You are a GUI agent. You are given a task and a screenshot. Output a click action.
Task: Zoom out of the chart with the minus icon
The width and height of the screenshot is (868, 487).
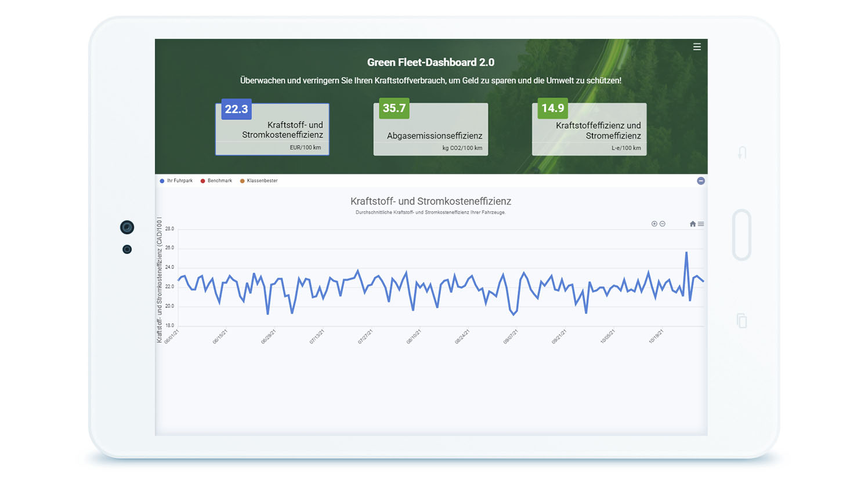(x=663, y=224)
